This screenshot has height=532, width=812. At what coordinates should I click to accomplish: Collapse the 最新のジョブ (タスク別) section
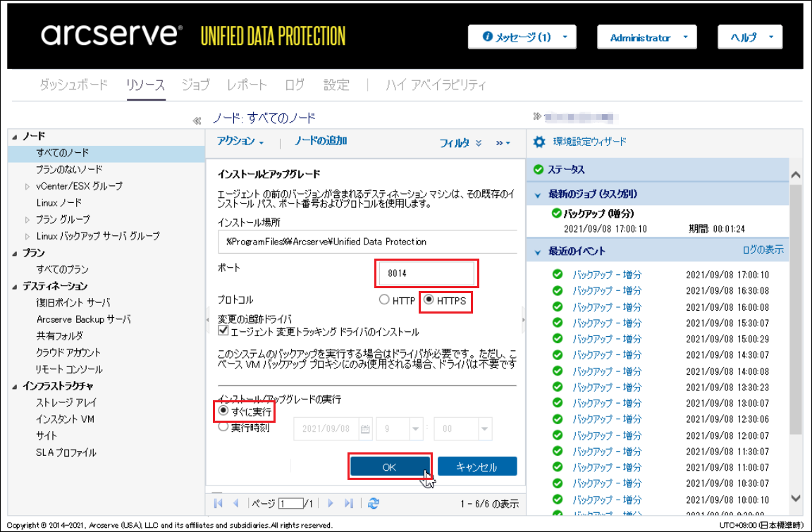tap(538, 195)
